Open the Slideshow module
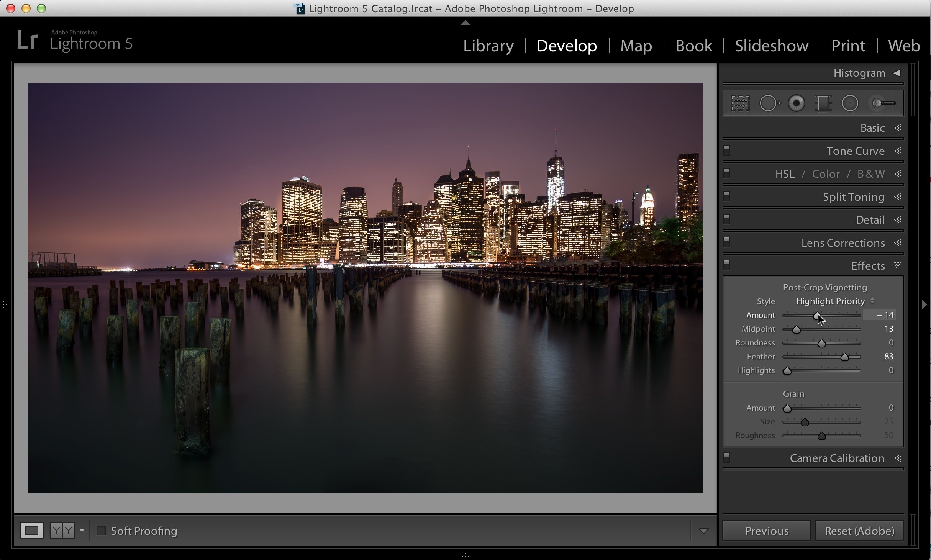This screenshot has width=931, height=560. (772, 46)
